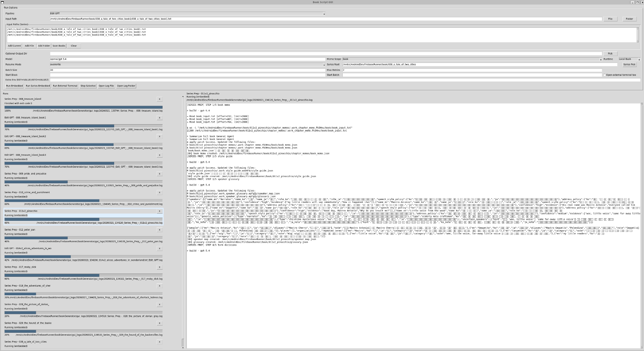Click Open Log Folder button
Viewport: 644px width, 351px height.
(x=126, y=86)
